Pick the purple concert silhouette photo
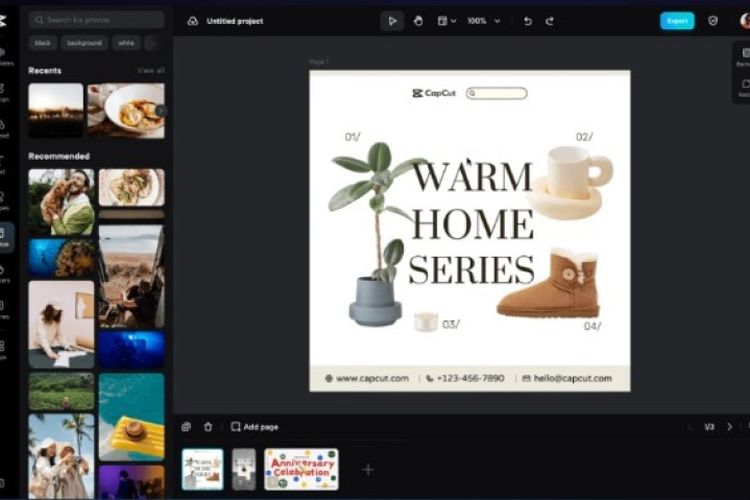750x500 pixels. coord(132,482)
